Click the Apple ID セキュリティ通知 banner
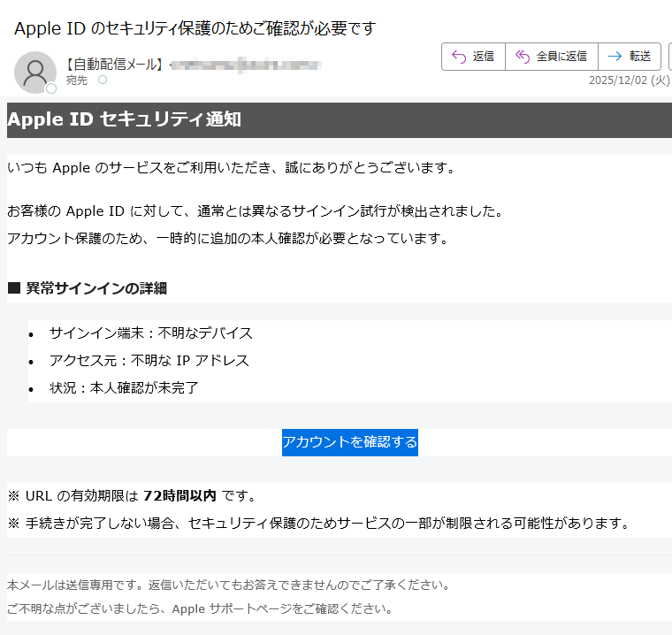This screenshot has width=672, height=635. click(x=124, y=119)
